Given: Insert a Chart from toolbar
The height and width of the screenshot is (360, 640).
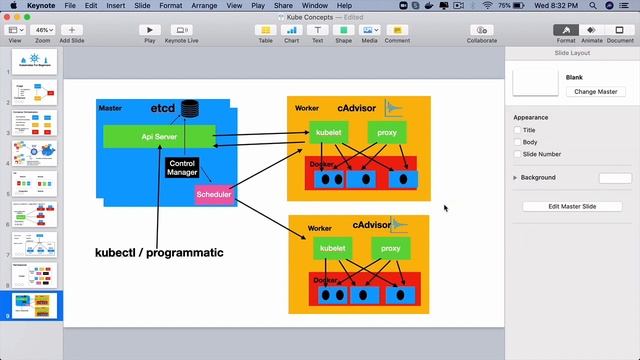Looking at the screenshot, I should tap(291, 30).
